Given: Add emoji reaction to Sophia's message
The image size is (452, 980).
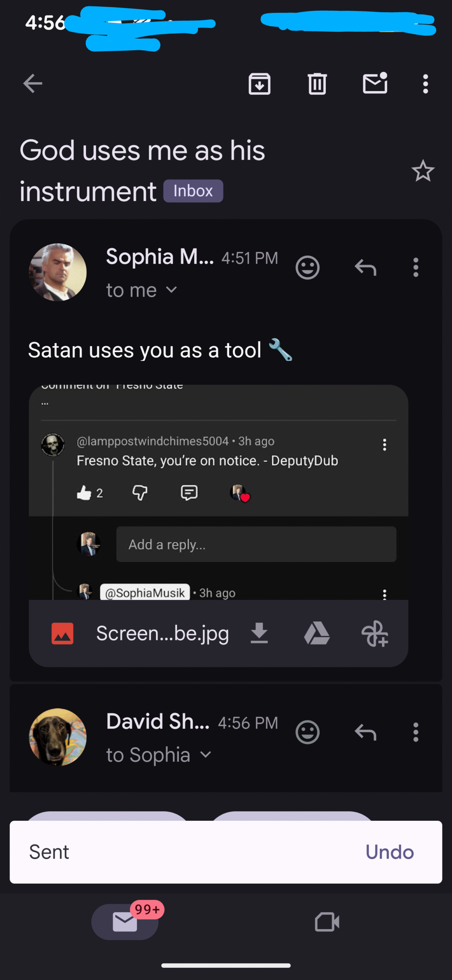Looking at the screenshot, I should click(x=307, y=268).
